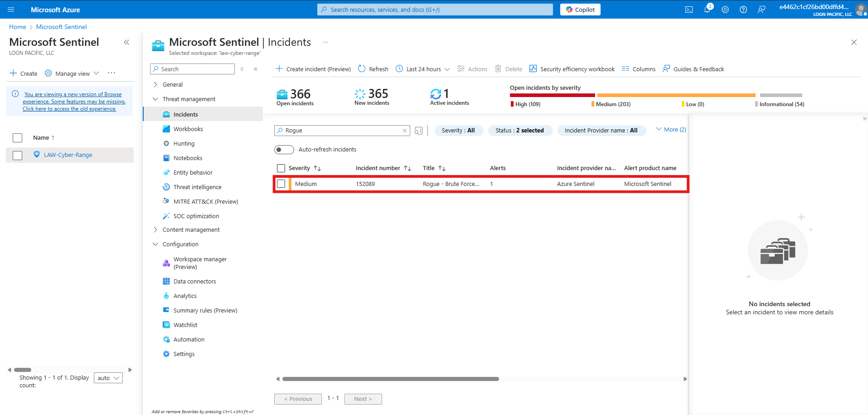The width and height of the screenshot is (868, 415).
Task: Expand the General menu section
Action: click(155, 84)
